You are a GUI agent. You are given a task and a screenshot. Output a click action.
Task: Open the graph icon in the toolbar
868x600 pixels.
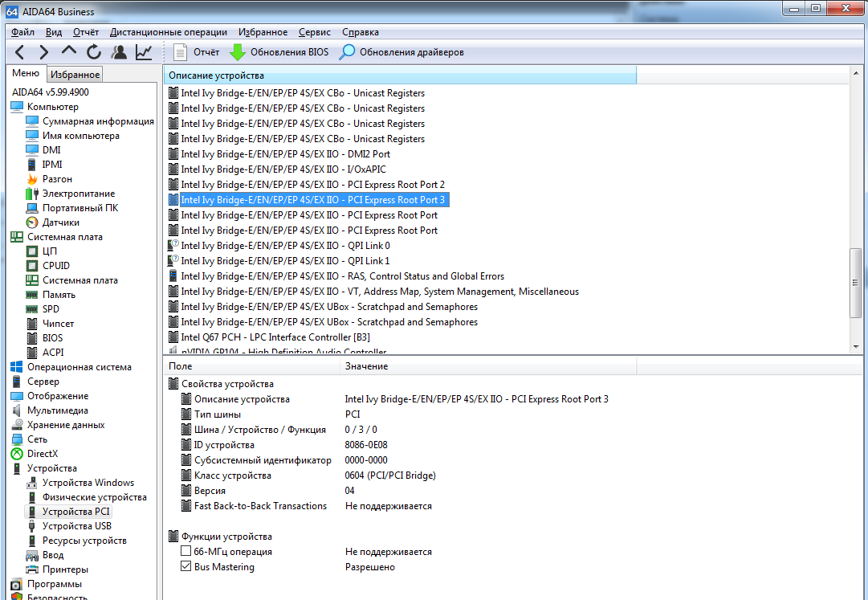[x=144, y=52]
